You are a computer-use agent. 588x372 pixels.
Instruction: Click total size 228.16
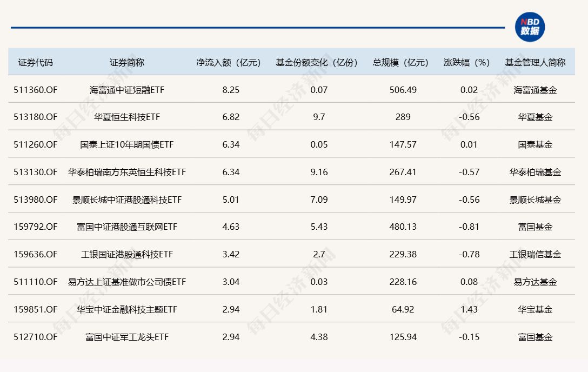403,282
